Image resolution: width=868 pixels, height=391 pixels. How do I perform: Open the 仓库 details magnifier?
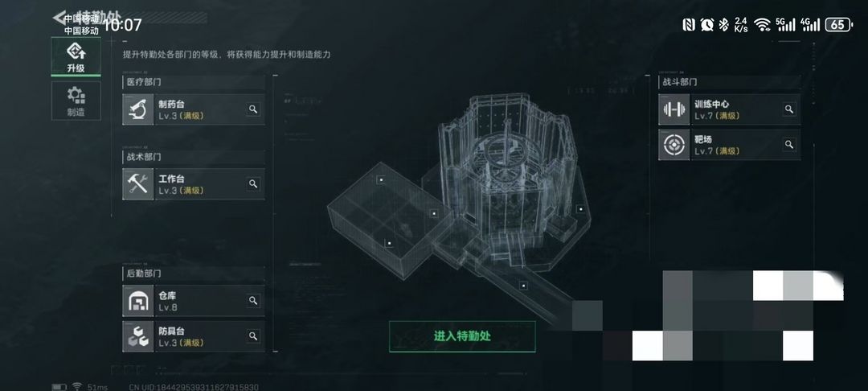coord(253,301)
